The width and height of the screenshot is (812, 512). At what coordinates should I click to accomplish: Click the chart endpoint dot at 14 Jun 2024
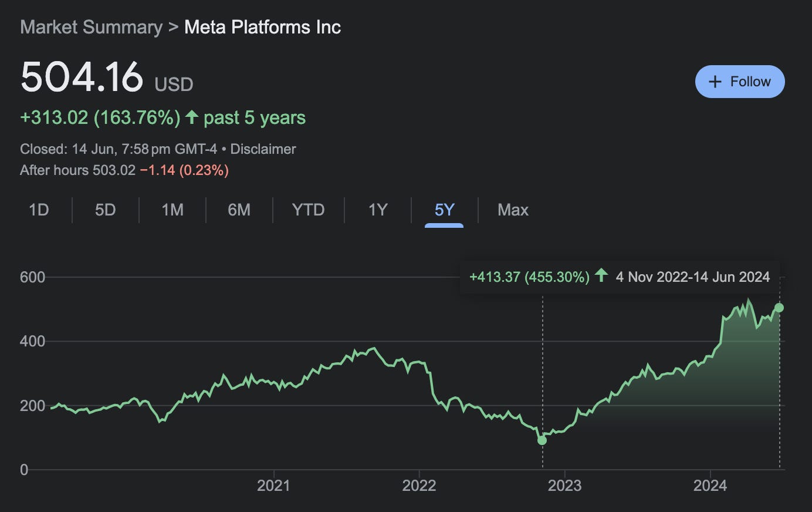[x=779, y=308]
